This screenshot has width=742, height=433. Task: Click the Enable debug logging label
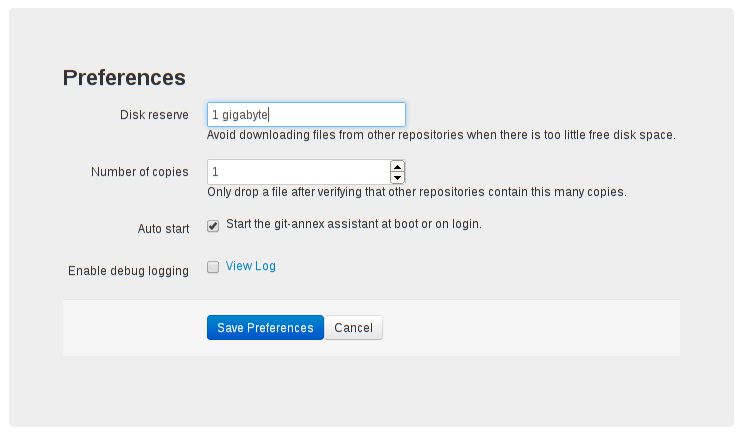click(128, 271)
